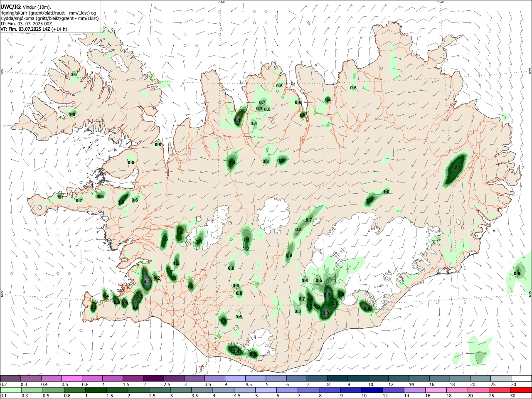Image resolution: width=532 pixels, height=399 pixels.
Task: Select the dark teal 8–9 swatch in the snow scale
Action: coord(337,378)
